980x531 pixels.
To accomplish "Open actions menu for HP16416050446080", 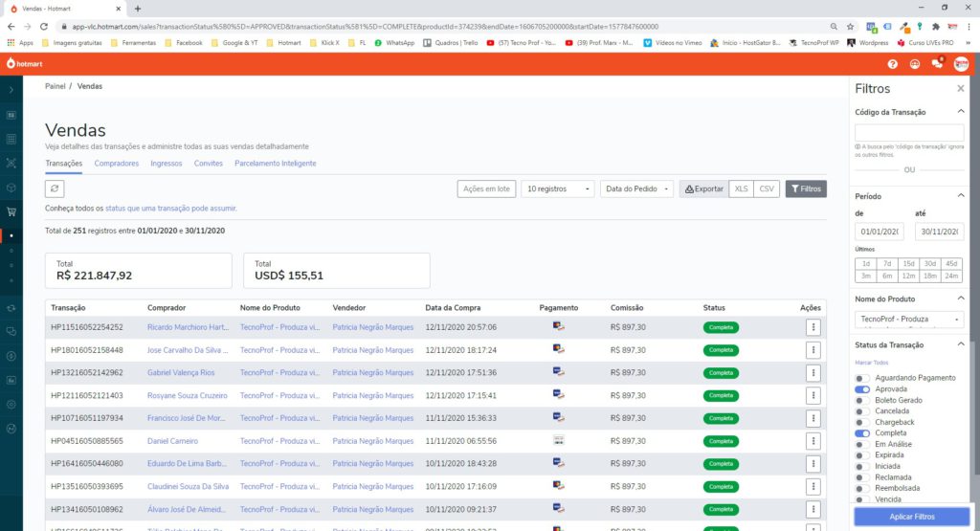I will point(813,463).
